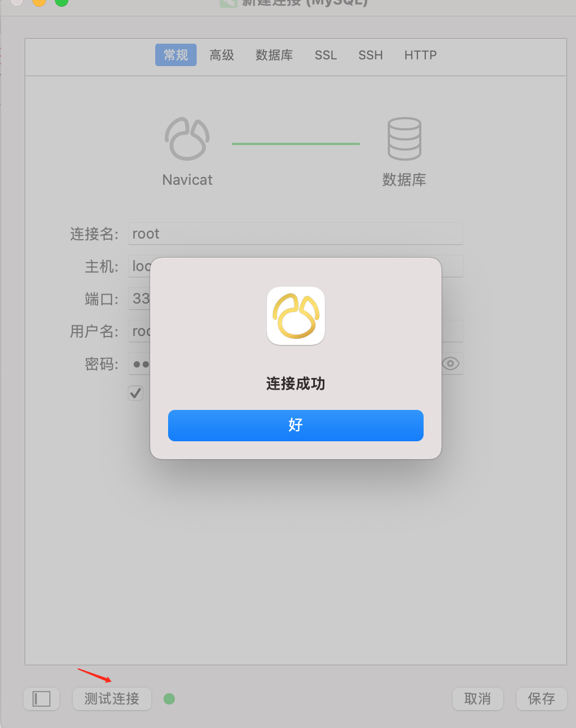This screenshot has width=576, height=728.
Task: Click the 取消 button
Action: pos(478,698)
